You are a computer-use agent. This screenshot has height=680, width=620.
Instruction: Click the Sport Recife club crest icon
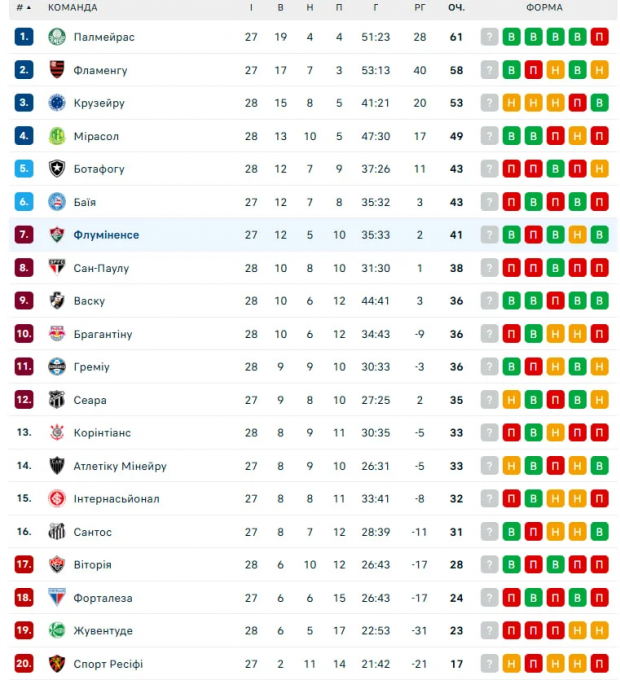tap(57, 664)
